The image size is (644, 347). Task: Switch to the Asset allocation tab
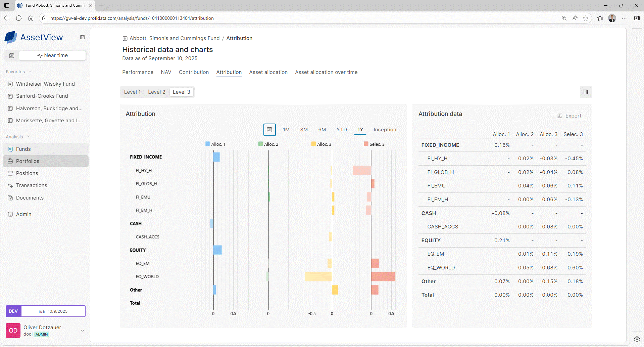[x=268, y=72]
